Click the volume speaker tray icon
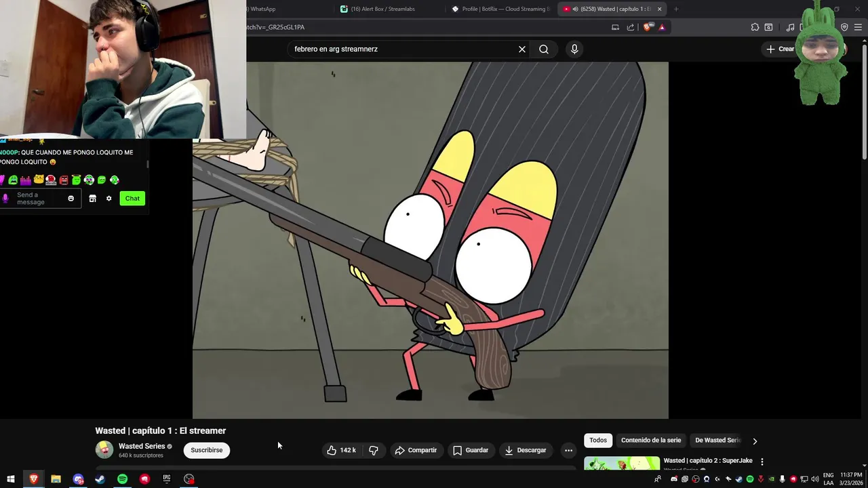This screenshot has height=488, width=868. (x=815, y=479)
